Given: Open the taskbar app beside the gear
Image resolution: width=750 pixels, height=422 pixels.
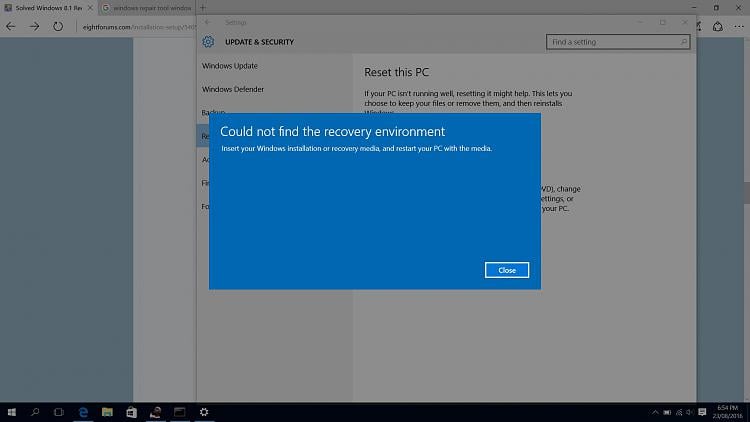Looking at the screenshot, I should (180, 412).
